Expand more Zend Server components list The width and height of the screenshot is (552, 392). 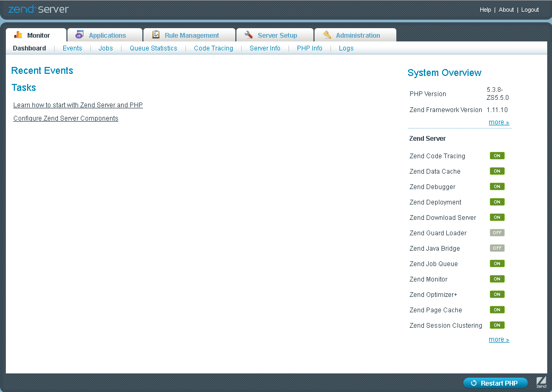498,339
